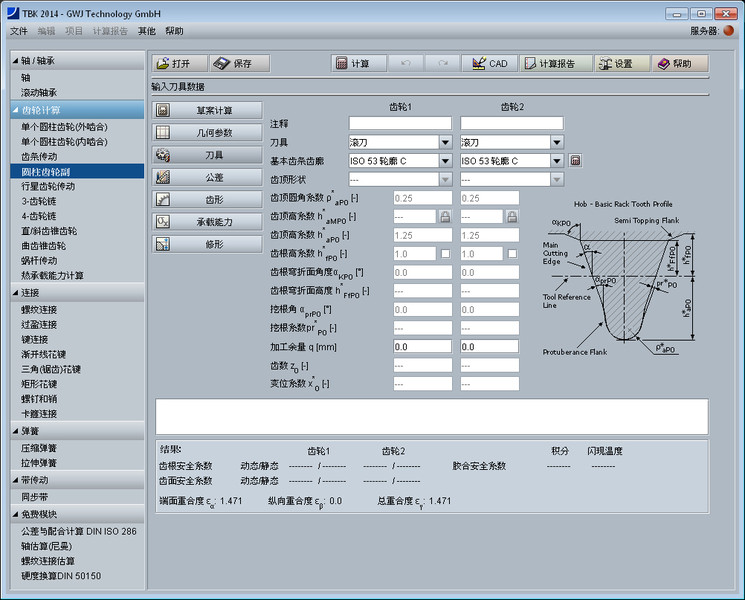Click lock icon next to 齿轮1 齿顶高系数 h*aMP0
The image size is (745, 600).
445,216
